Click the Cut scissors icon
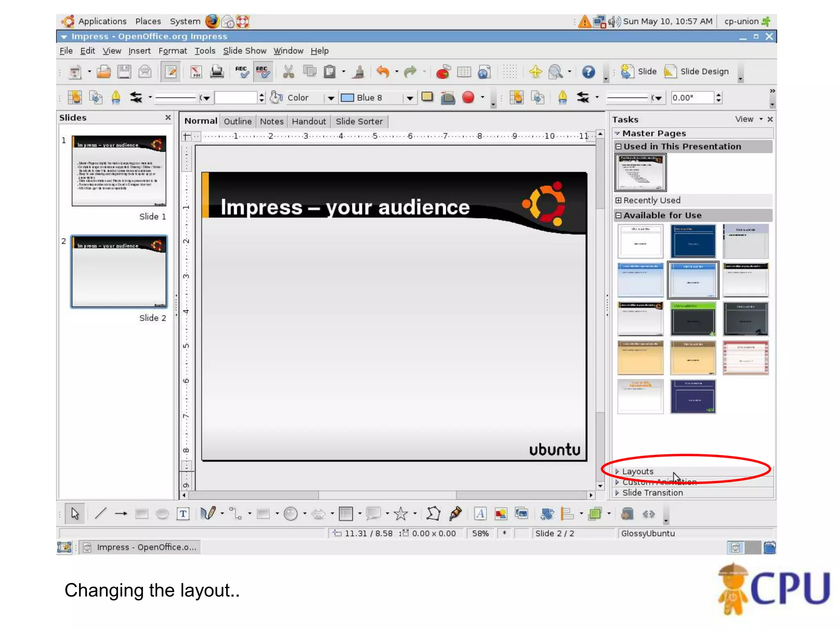Image resolution: width=840 pixels, height=630 pixels. click(289, 72)
